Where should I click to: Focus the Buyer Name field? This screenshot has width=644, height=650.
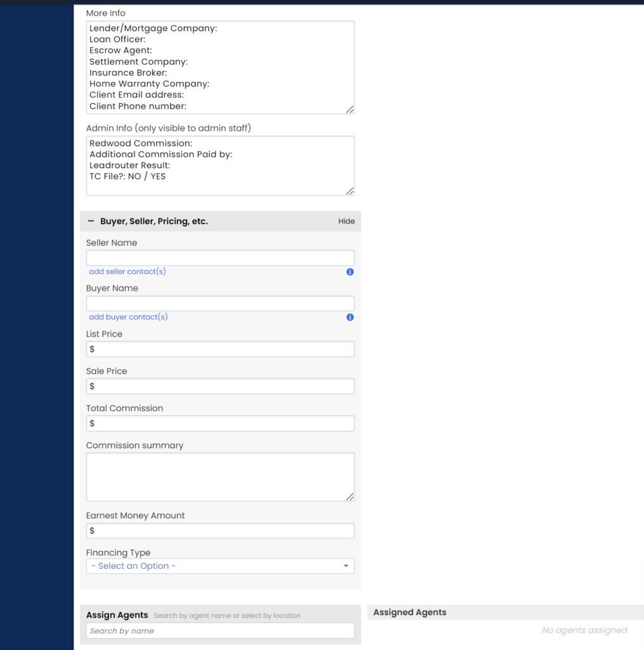220,303
